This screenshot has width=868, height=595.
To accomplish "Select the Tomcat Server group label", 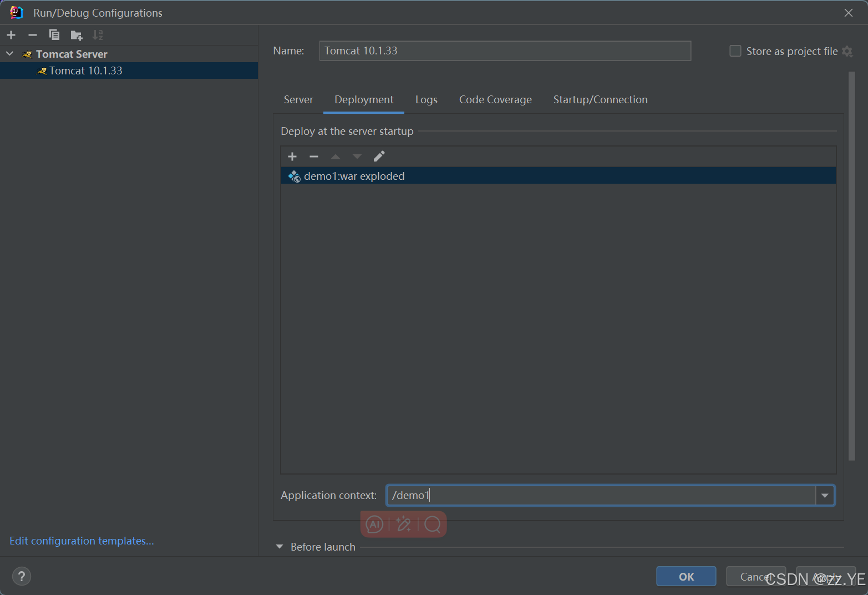I will pyautogui.click(x=72, y=54).
